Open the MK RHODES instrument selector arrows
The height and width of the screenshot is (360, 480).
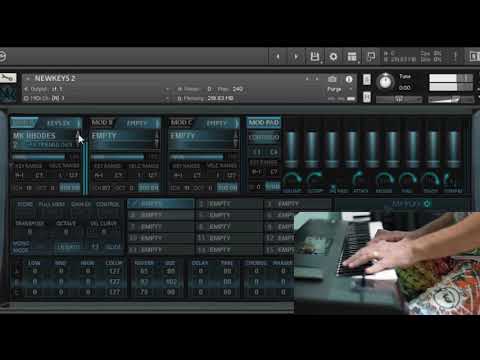tap(77, 138)
